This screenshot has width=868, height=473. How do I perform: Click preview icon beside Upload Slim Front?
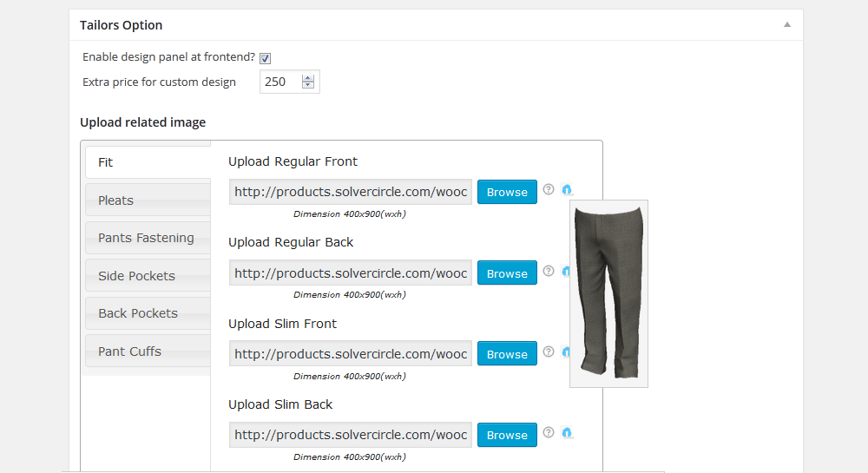565,351
